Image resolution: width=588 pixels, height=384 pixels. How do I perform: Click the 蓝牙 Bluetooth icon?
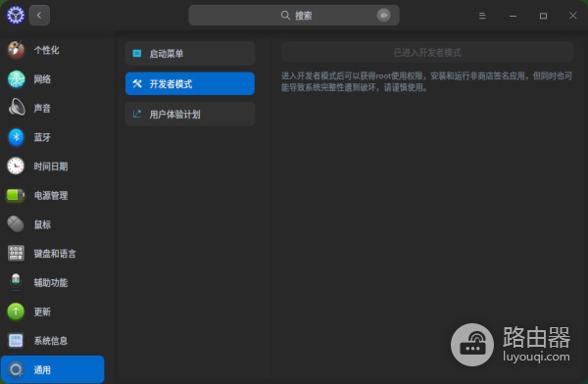16,137
